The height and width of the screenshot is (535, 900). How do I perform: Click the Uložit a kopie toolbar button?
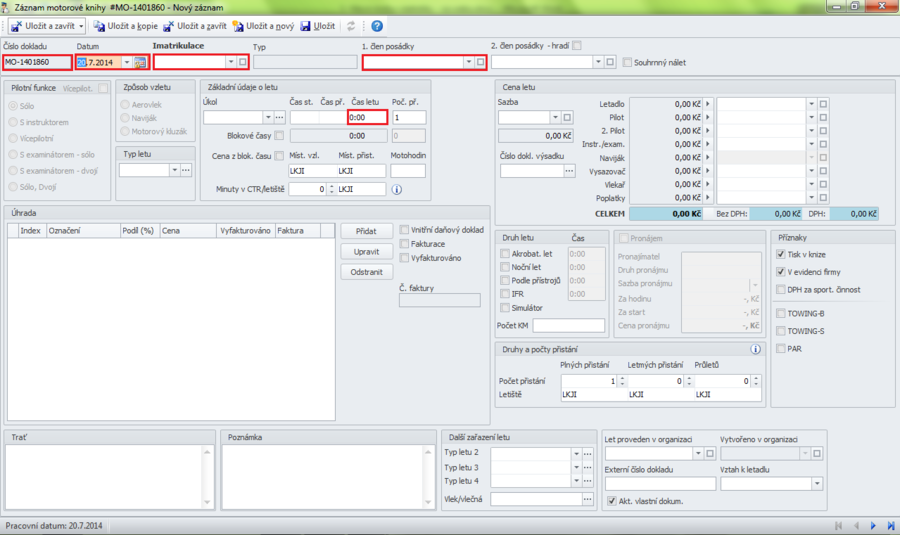coord(125,26)
